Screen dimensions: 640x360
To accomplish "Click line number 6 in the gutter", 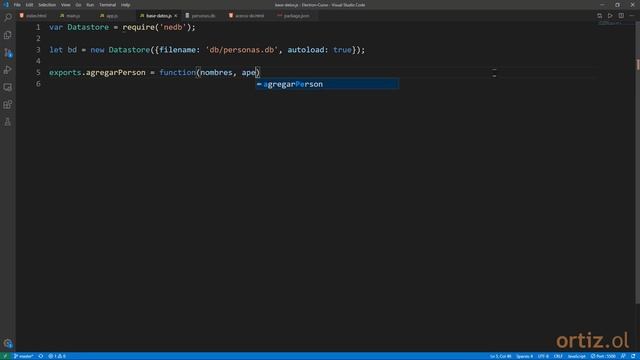I will 38,84.
